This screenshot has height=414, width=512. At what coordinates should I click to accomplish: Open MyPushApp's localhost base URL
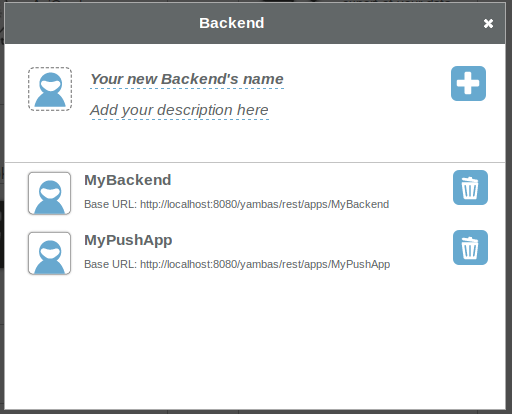(265, 264)
